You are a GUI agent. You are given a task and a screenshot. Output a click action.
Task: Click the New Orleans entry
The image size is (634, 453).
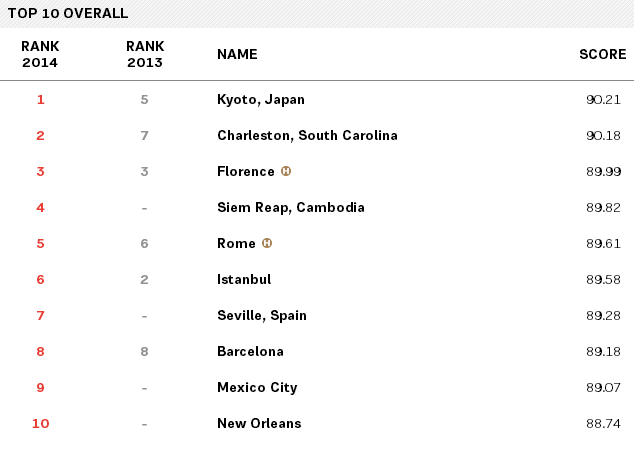click(259, 423)
